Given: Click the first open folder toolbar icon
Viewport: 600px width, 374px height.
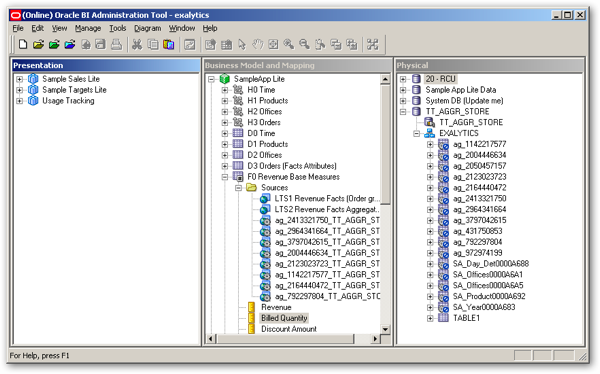Looking at the screenshot, I should click(x=38, y=44).
